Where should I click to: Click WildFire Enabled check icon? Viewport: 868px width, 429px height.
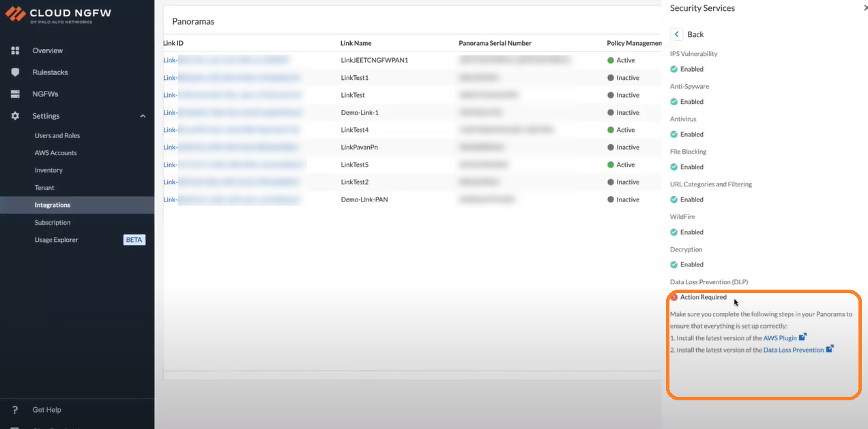pos(674,232)
